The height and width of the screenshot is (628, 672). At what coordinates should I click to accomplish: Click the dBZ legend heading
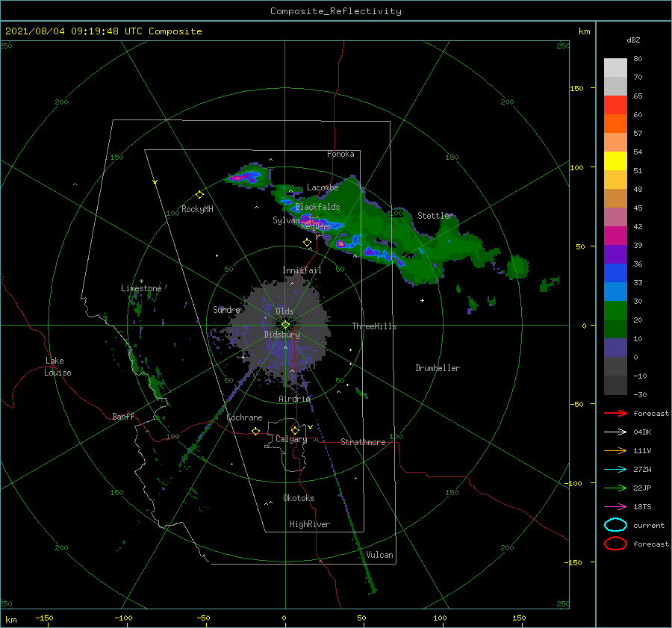[633, 40]
